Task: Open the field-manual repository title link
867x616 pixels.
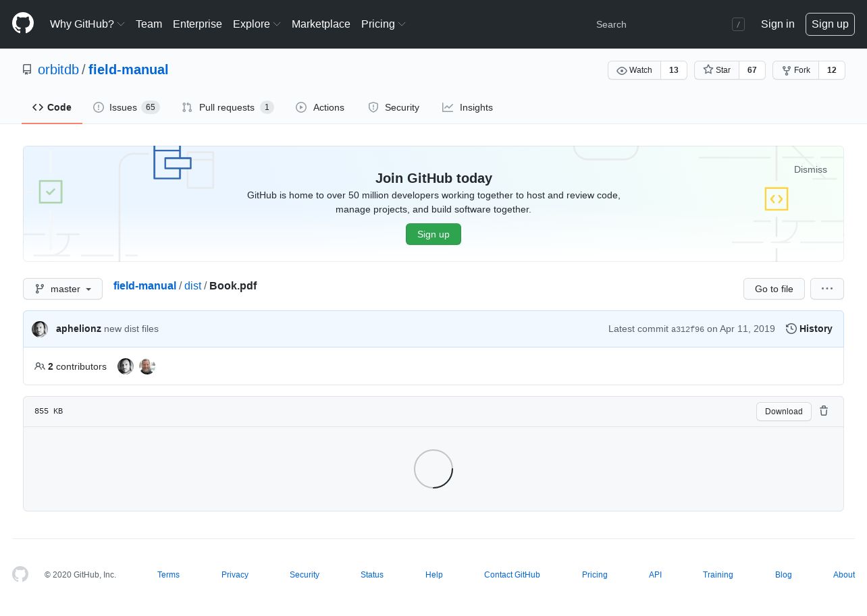Action: pyautogui.click(x=128, y=69)
